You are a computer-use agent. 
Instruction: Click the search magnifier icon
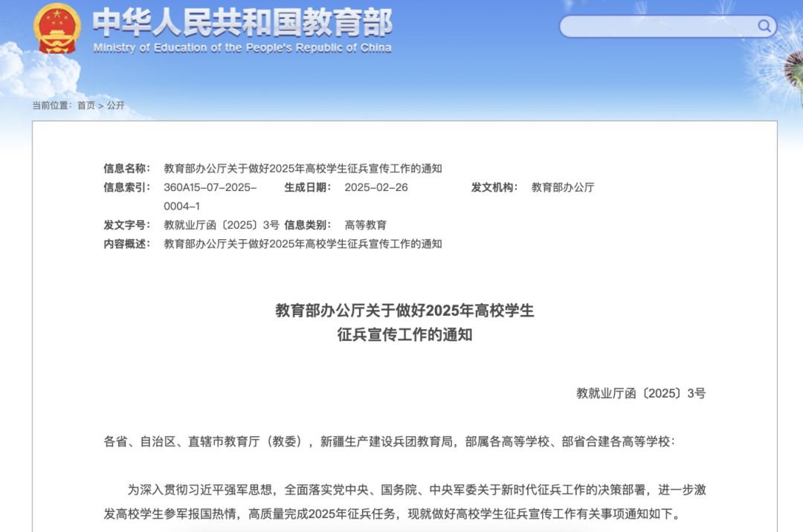coord(764,25)
